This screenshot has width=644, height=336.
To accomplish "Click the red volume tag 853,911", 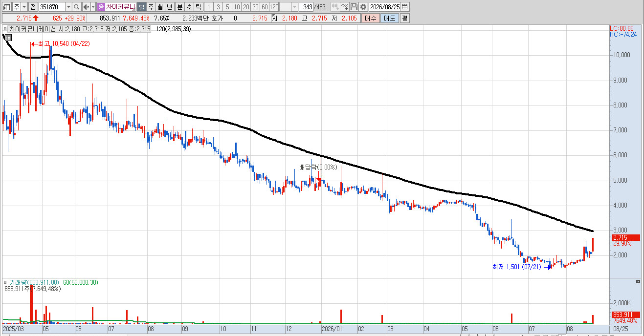I will point(625,315).
